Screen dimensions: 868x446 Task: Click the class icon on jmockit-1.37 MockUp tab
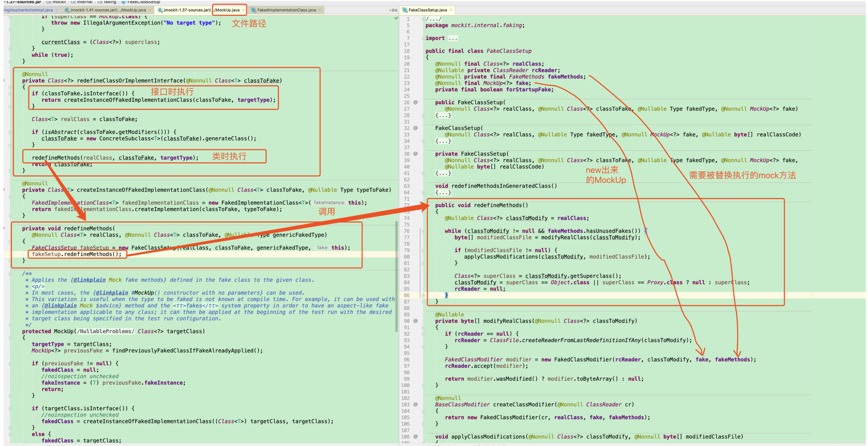pos(160,10)
